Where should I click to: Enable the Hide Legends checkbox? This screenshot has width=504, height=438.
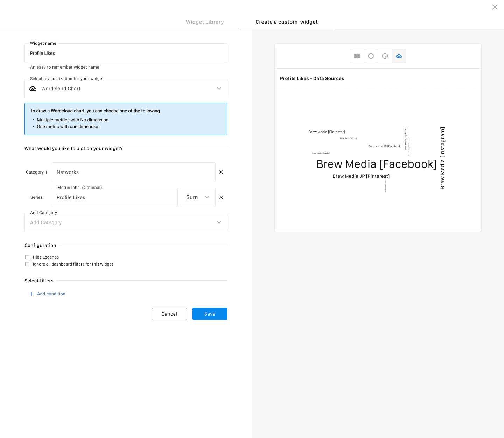[x=27, y=257]
